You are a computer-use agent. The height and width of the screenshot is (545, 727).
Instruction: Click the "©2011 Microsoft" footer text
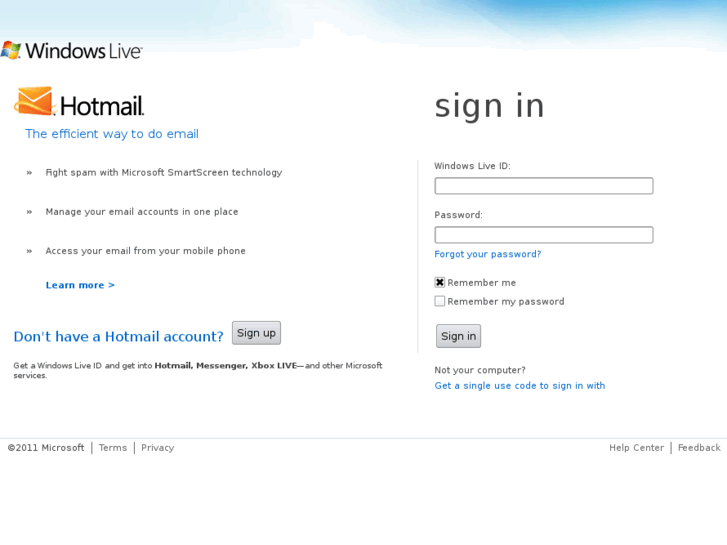(46, 448)
